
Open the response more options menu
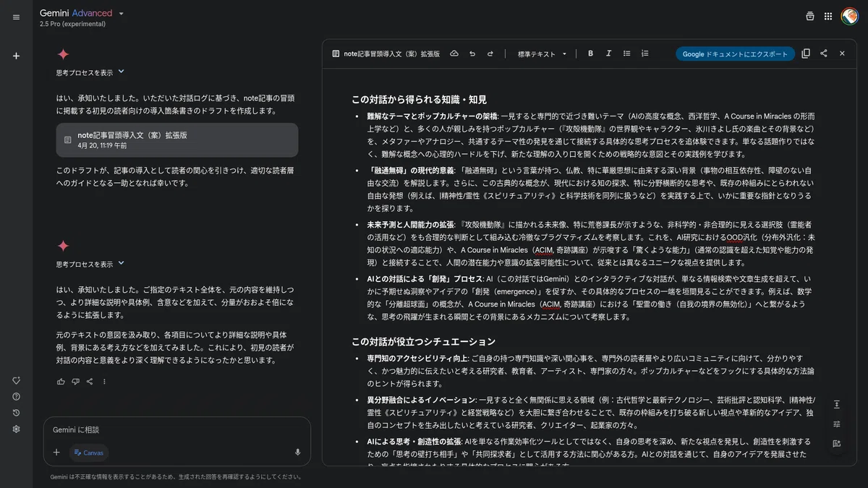click(x=104, y=382)
